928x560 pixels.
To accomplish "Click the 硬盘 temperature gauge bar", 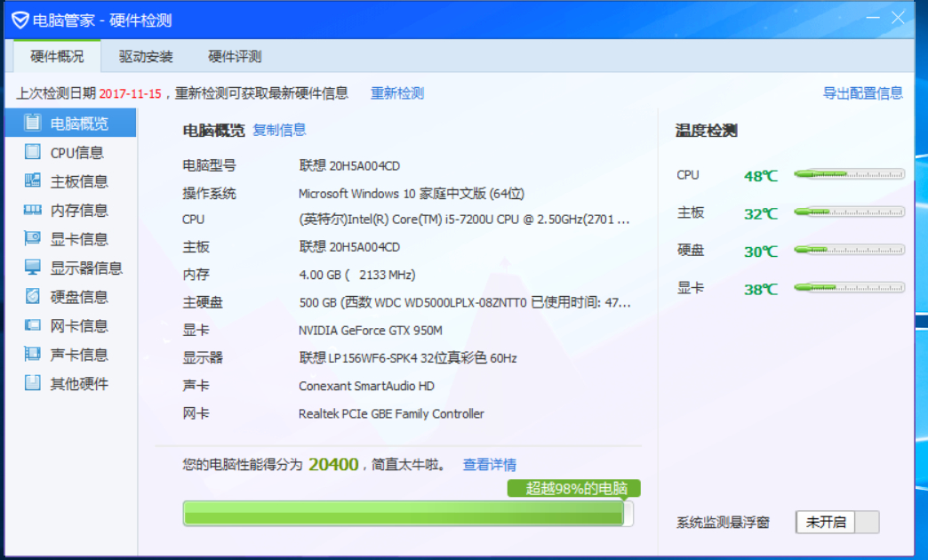I will (x=849, y=250).
